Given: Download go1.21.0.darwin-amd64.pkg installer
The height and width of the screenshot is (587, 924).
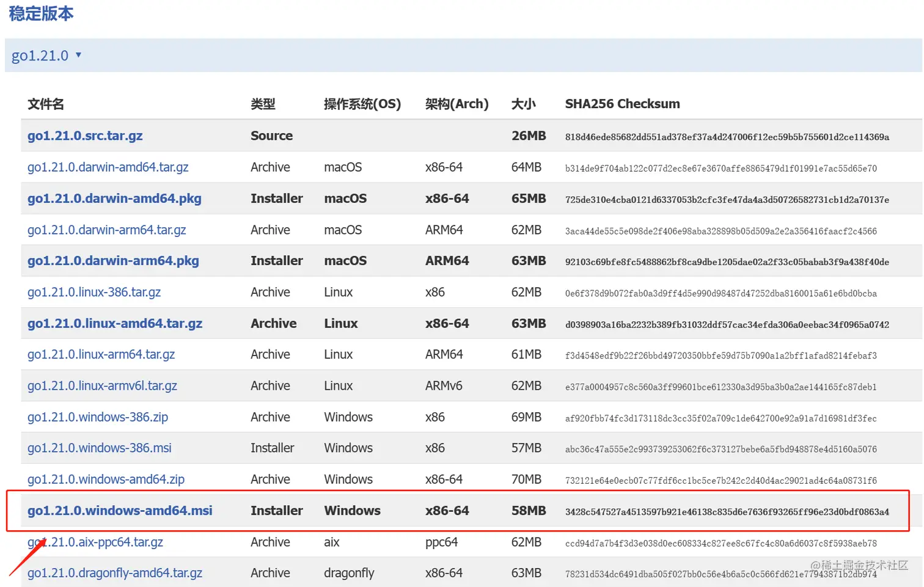Looking at the screenshot, I should [x=114, y=199].
